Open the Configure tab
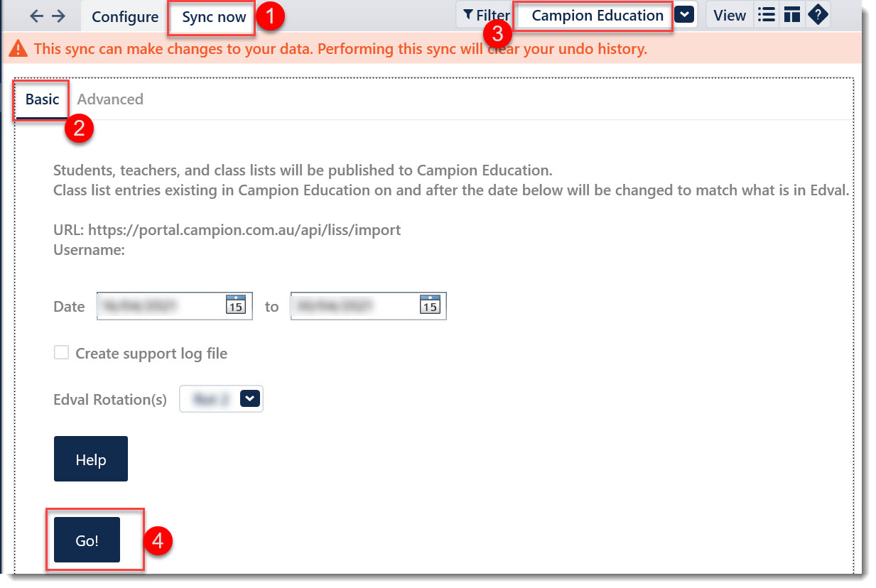 pos(125,16)
